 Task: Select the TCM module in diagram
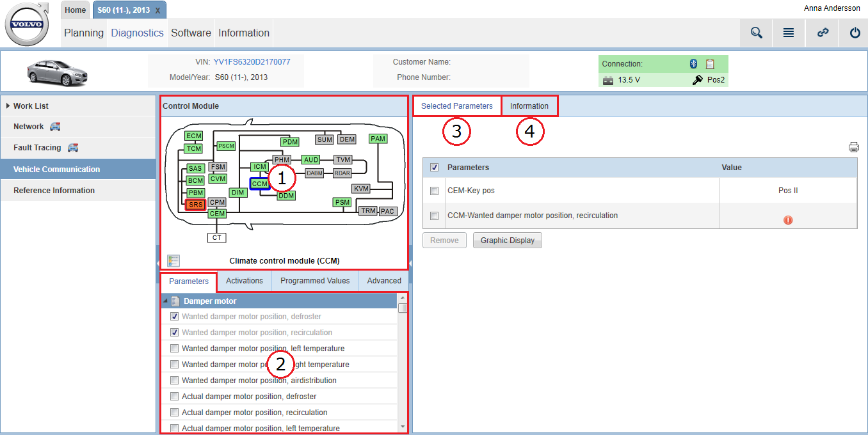[194, 148]
